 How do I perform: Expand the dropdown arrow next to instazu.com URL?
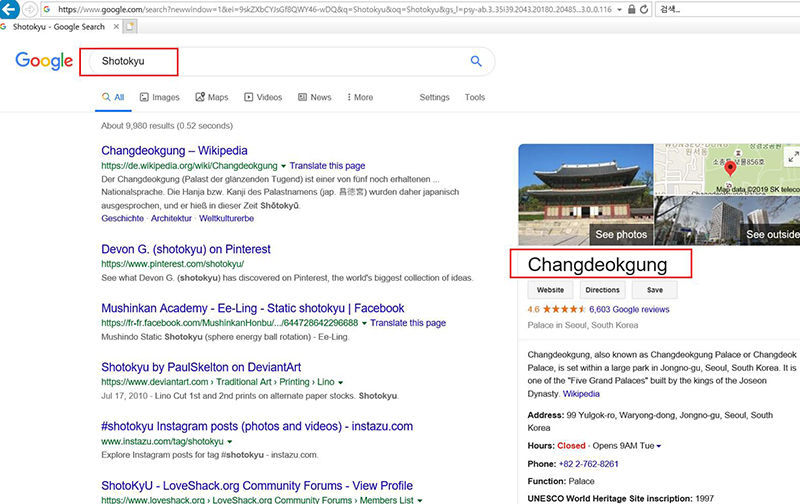(x=229, y=442)
